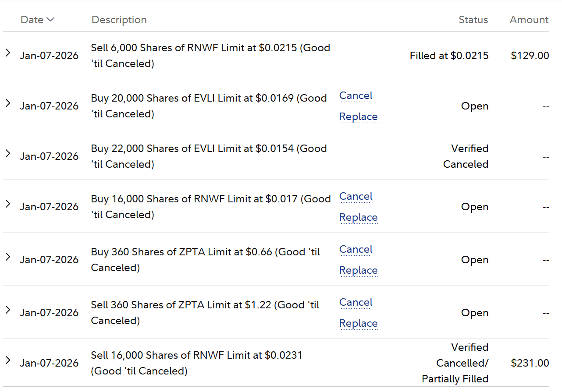Click the Description column header
The height and width of the screenshot is (392, 562).
119,20
